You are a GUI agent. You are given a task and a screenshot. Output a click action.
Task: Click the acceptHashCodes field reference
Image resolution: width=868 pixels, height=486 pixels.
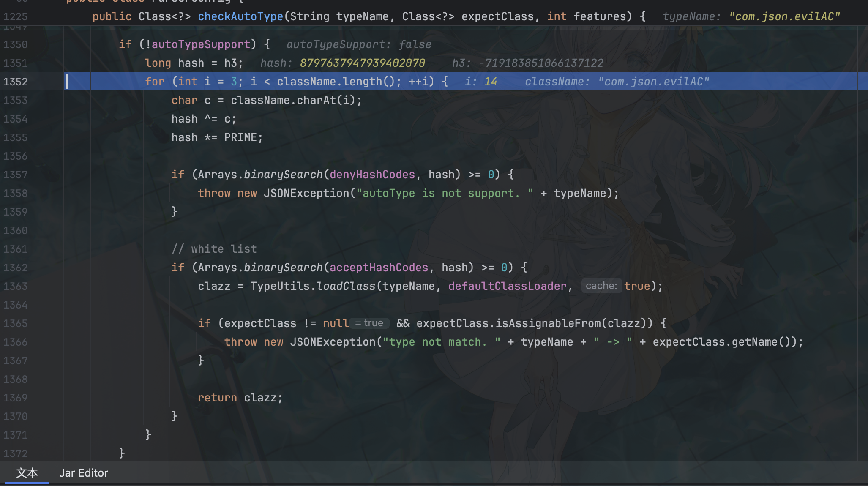point(379,268)
